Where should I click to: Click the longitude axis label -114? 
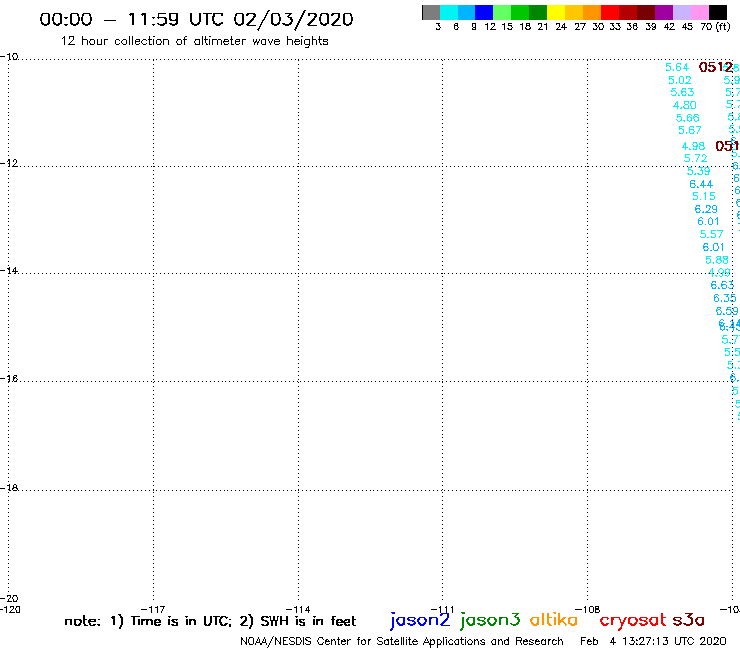tap(298, 609)
